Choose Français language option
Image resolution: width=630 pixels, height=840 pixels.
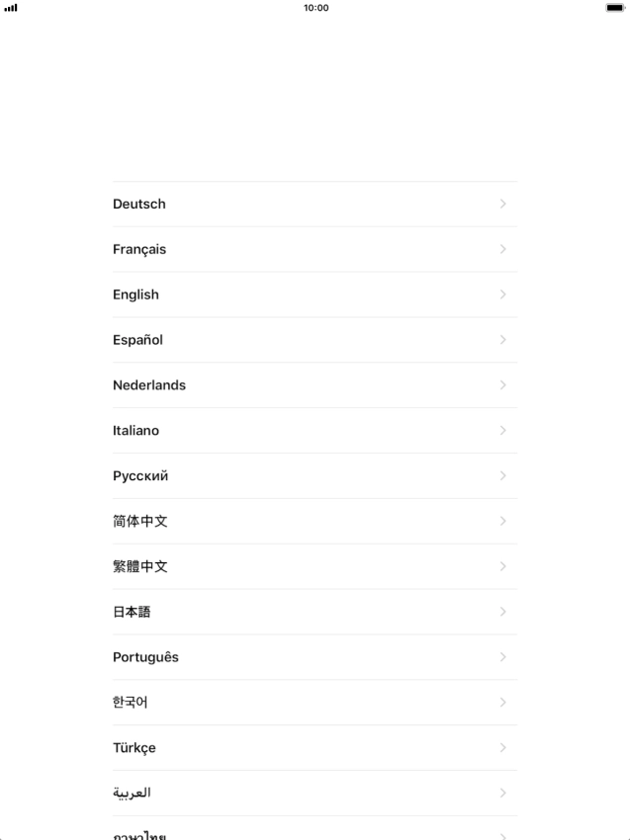pyautogui.click(x=315, y=249)
